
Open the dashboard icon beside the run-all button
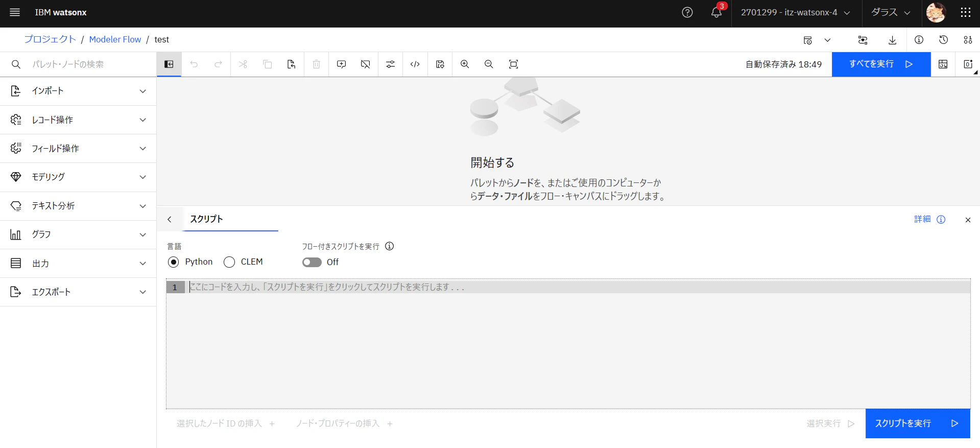coord(943,64)
